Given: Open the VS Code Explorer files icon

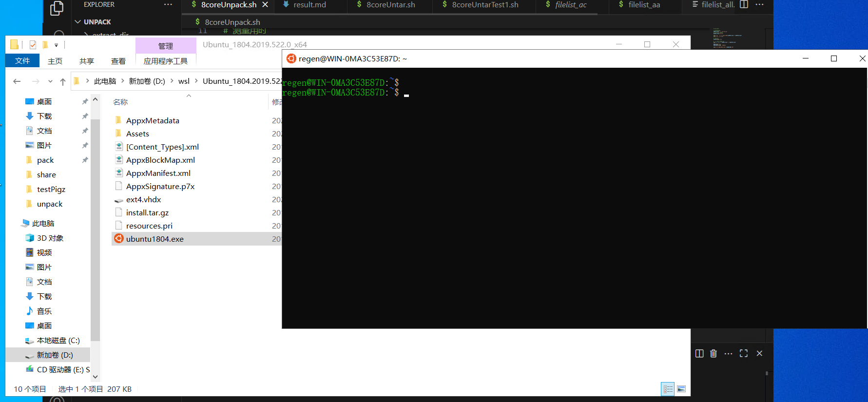Looking at the screenshot, I should 57,8.
